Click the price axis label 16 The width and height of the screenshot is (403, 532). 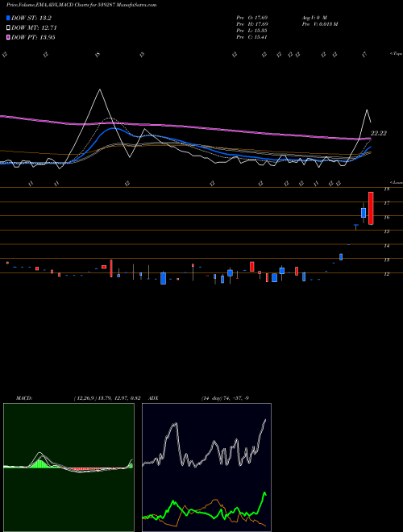coord(386,218)
